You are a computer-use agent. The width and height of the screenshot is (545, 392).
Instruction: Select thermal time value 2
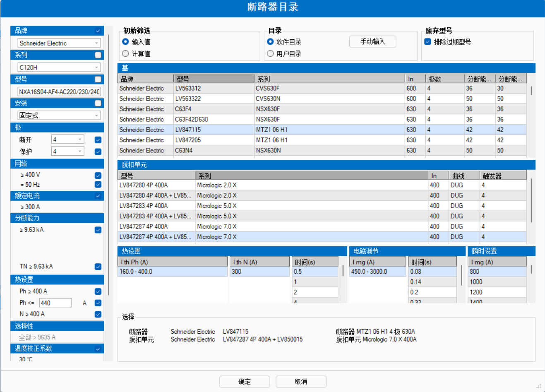tap(315, 292)
